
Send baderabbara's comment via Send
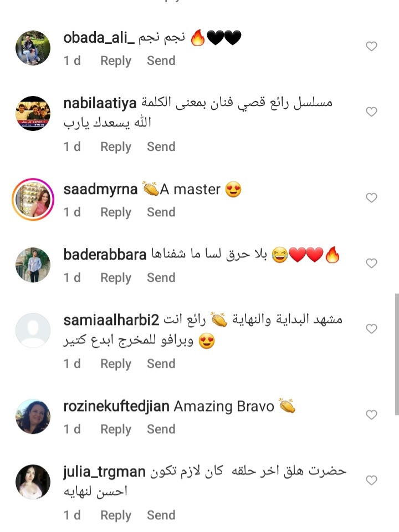(x=161, y=277)
